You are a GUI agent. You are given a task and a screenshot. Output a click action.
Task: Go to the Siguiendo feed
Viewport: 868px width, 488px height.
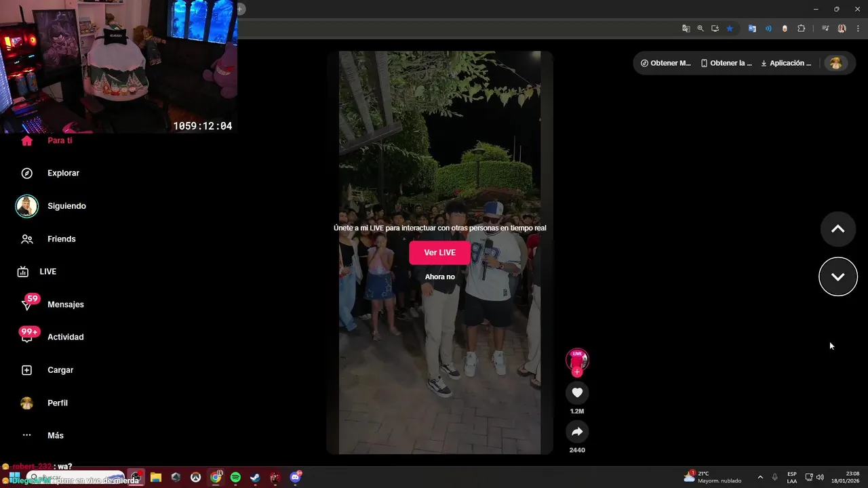click(x=51, y=206)
